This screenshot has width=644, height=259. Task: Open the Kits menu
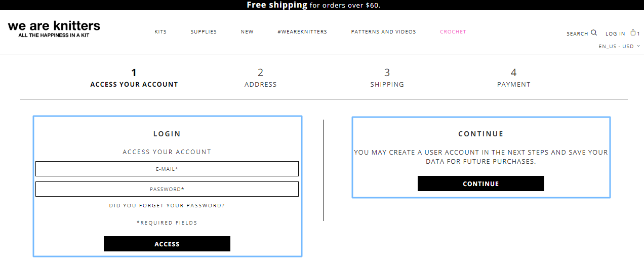(160, 31)
